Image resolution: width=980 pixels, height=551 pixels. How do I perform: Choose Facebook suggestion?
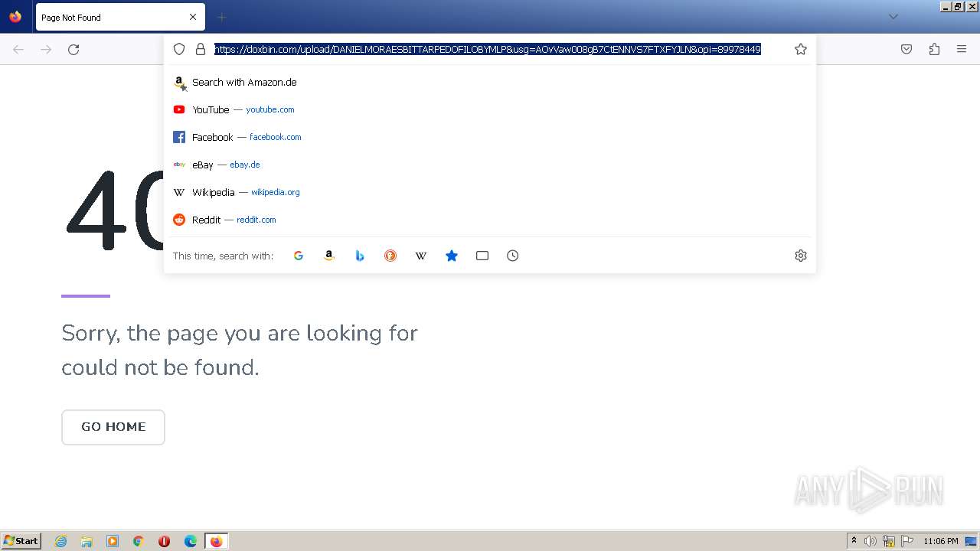(490, 137)
